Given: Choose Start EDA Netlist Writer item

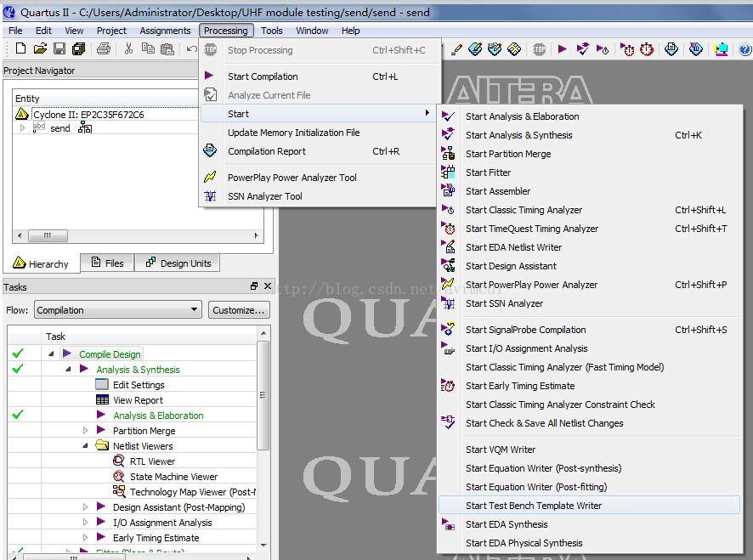Looking at the screenshot, I should click(x=589, y=247).
